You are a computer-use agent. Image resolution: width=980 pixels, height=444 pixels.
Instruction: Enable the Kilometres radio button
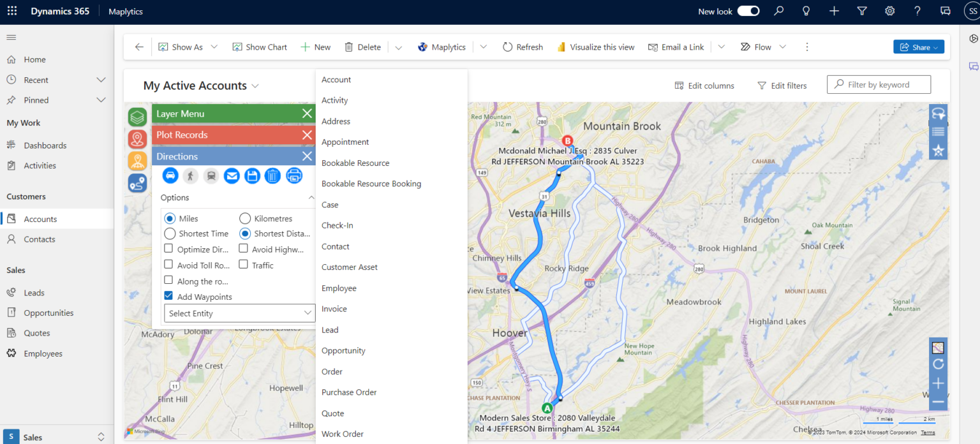[244, 218]
